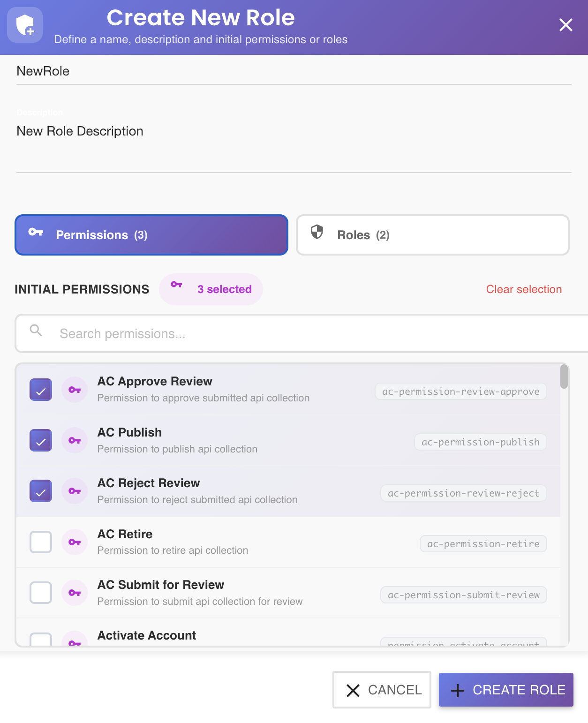Viewport: 588px width, 723px height.
Task: Click the ac-permission-review-reject code chip
Action: [x=464, y=493]
